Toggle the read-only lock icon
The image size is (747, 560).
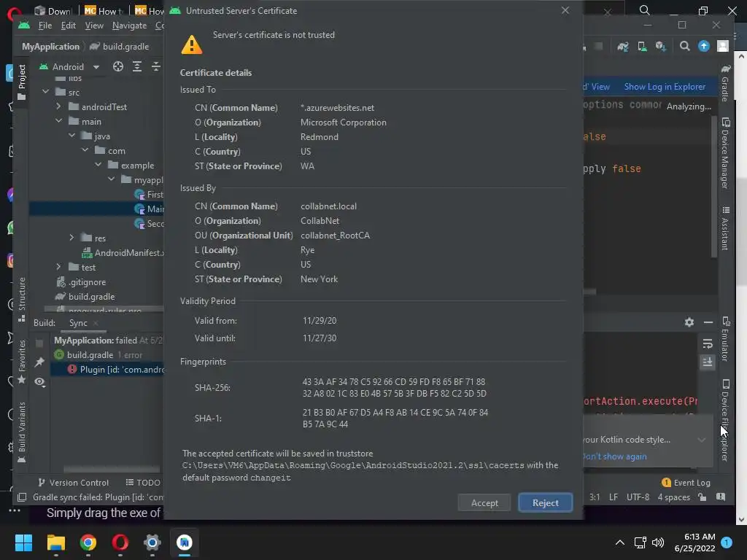coord(703,497)
